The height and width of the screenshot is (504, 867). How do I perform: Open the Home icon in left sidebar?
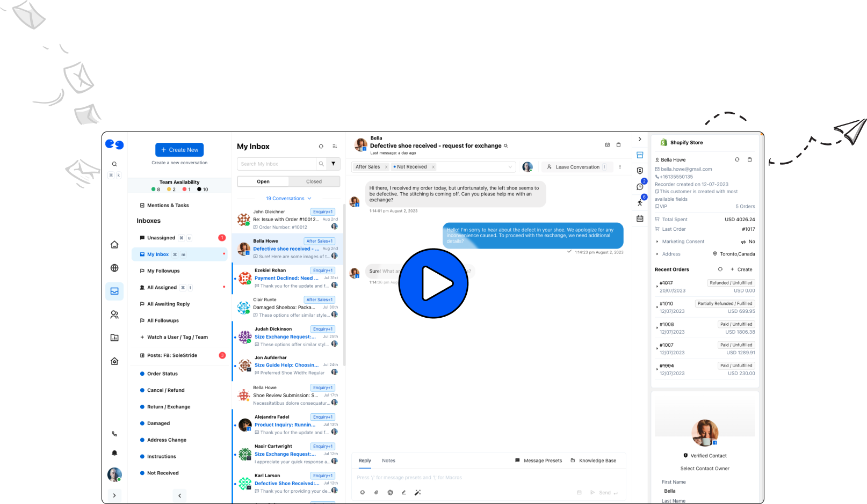[x=114, y=245]
